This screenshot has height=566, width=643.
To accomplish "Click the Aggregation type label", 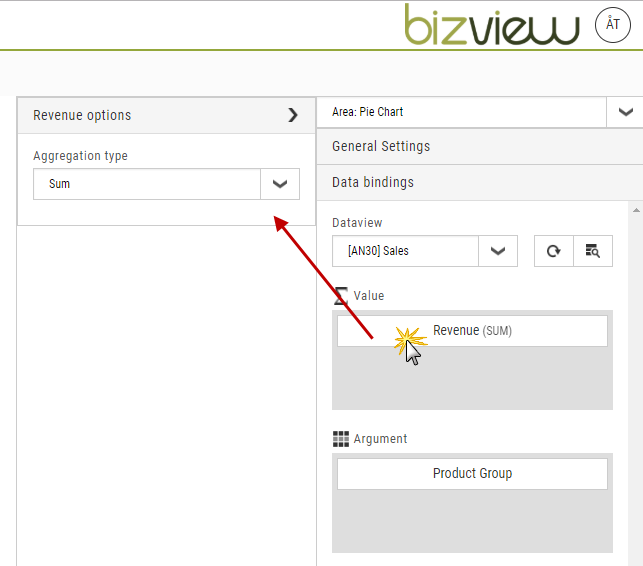I will click(80, 156).
